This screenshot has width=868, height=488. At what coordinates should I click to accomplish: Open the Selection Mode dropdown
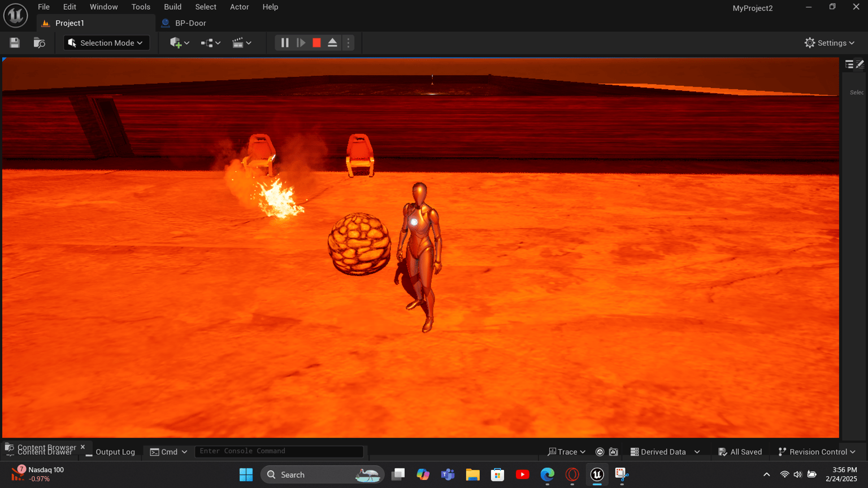106,43
